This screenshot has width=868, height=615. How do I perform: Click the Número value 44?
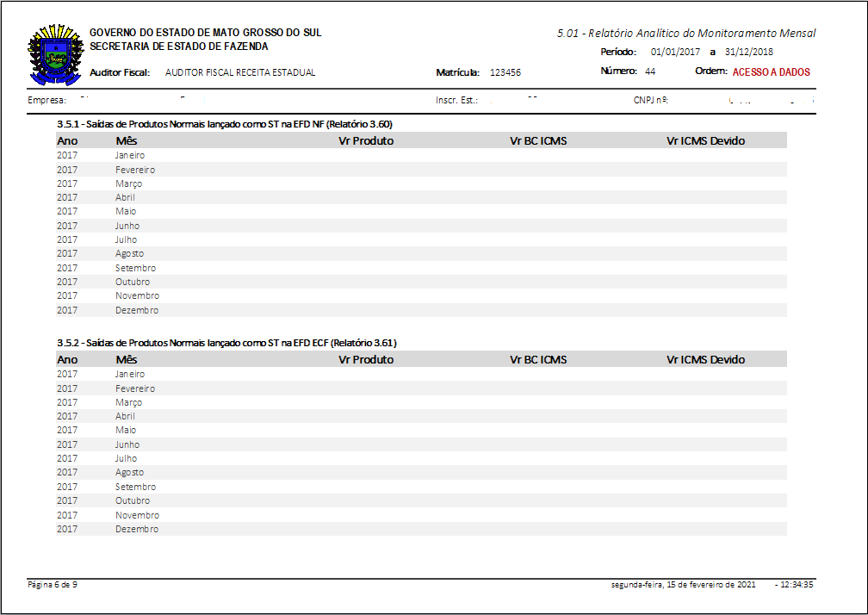(x=650, y=71)
